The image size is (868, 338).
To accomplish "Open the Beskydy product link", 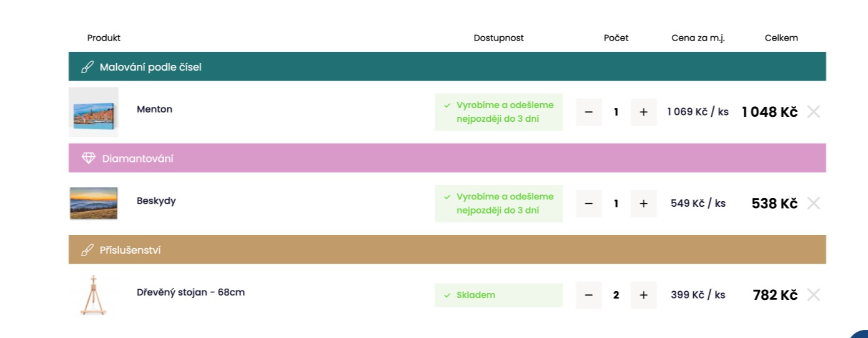I will (156, 201).
